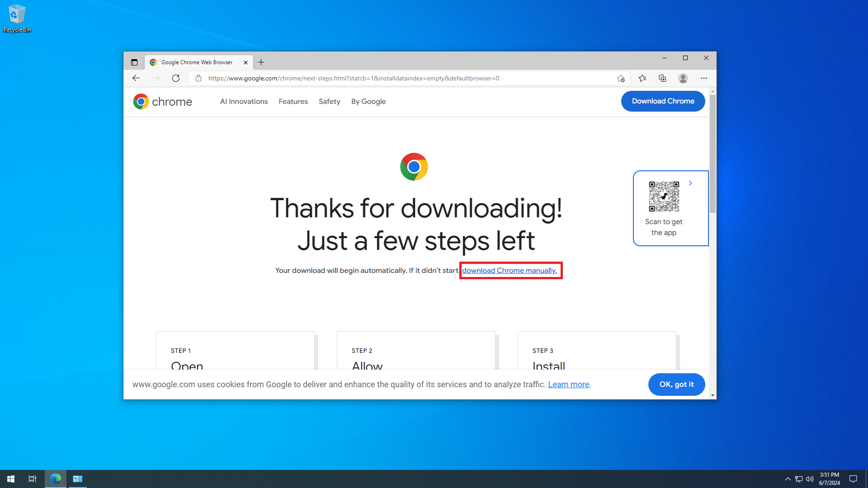The image size is (868, 488).
Task: Open network status tray icon
Action: point(799,479)
